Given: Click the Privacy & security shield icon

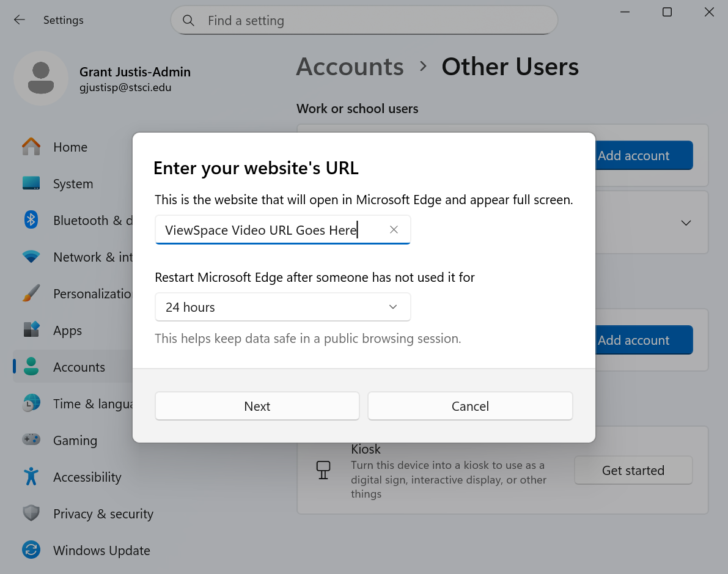Looking at the screenshot, I should pos(31,513).
